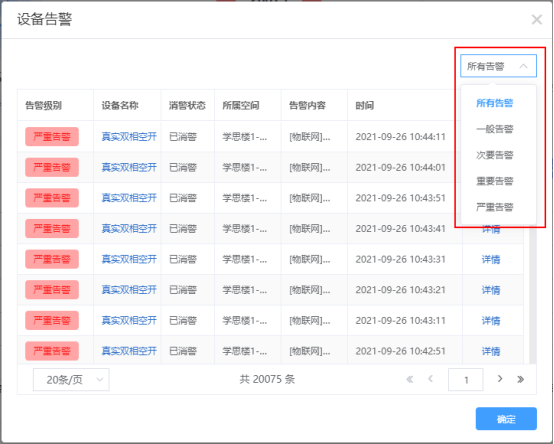Choose 次要告警 from the dropdown list

[x=494, y=155]
